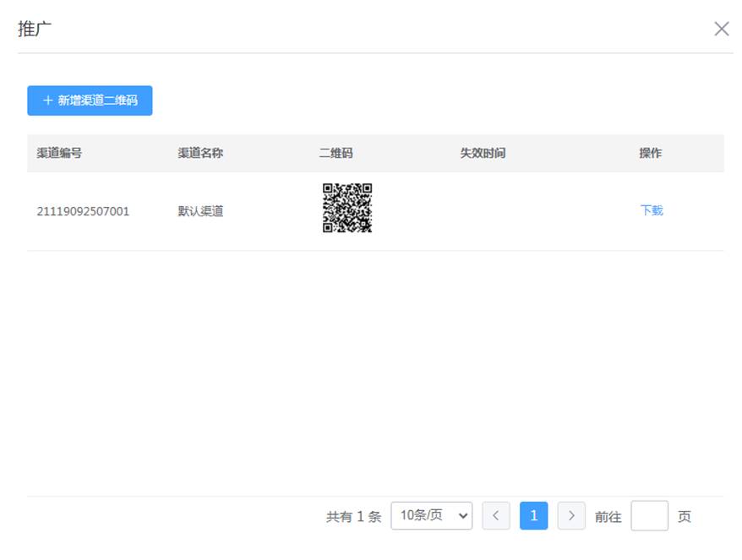Image resolution: width=742 pixels, height=560 pixels.
Task: Click the 渠道名称 column header
Action: click(200, 153)
